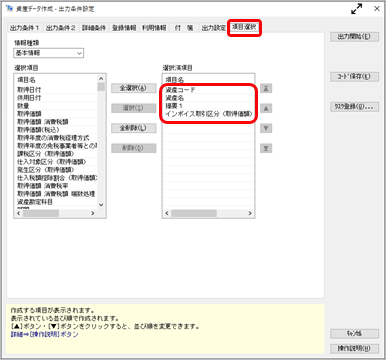
Task: Switch to the 出力条件1 tab
Action: 24,28
